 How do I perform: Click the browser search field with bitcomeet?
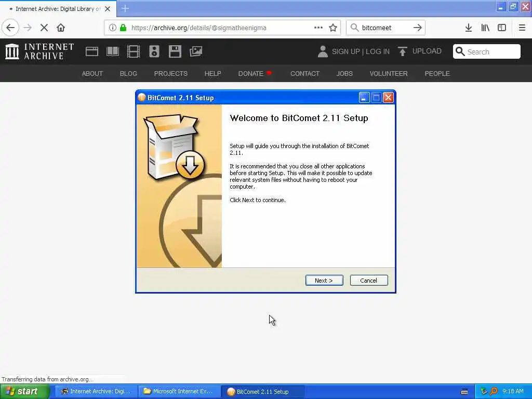(x=385, y=28)
